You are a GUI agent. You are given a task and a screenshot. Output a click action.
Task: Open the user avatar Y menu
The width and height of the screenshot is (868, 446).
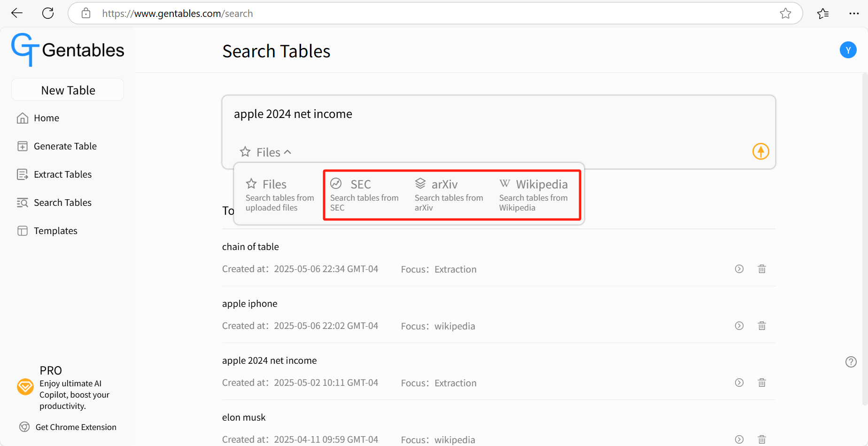pyautogui.click(x=848, y=50)
